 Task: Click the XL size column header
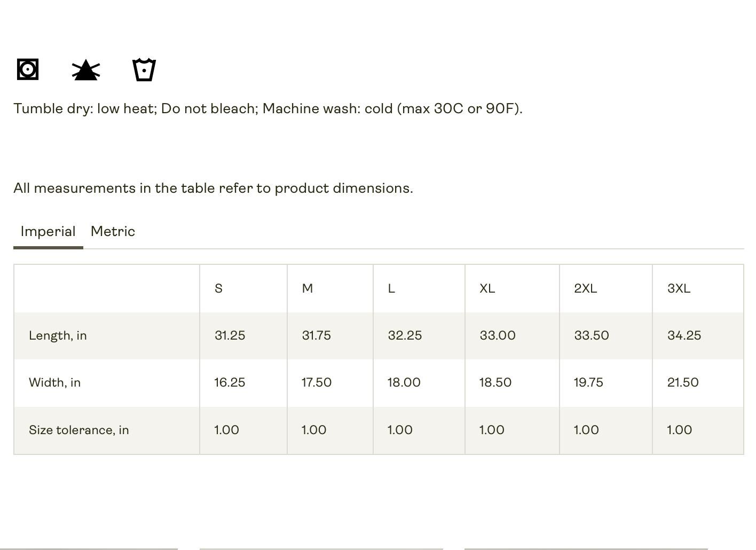pyautogui.click(x=487, y=288)
